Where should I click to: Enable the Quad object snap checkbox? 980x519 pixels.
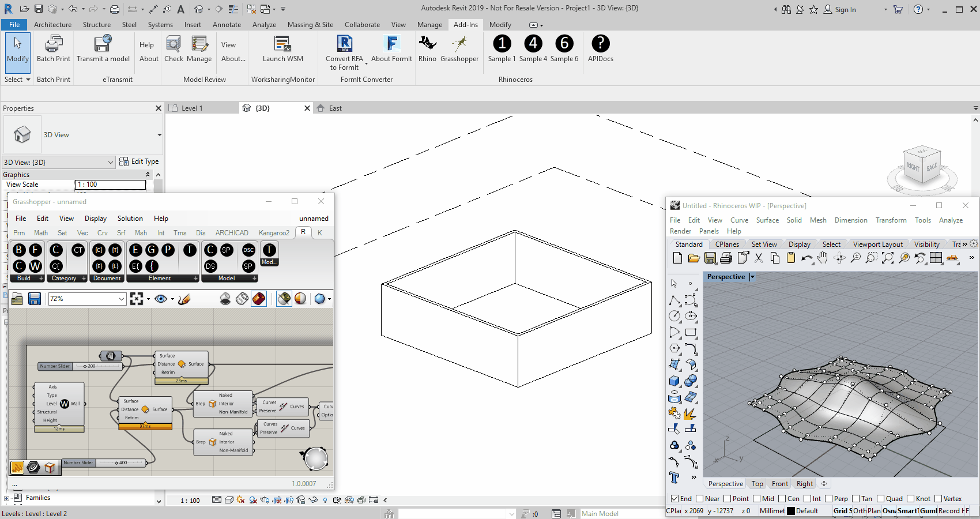[x=880, y=499]
